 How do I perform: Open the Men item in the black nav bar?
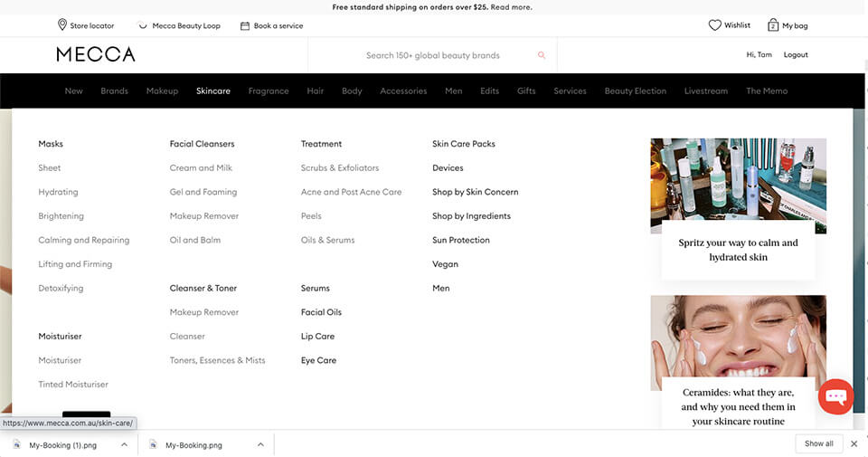point(453,90)
